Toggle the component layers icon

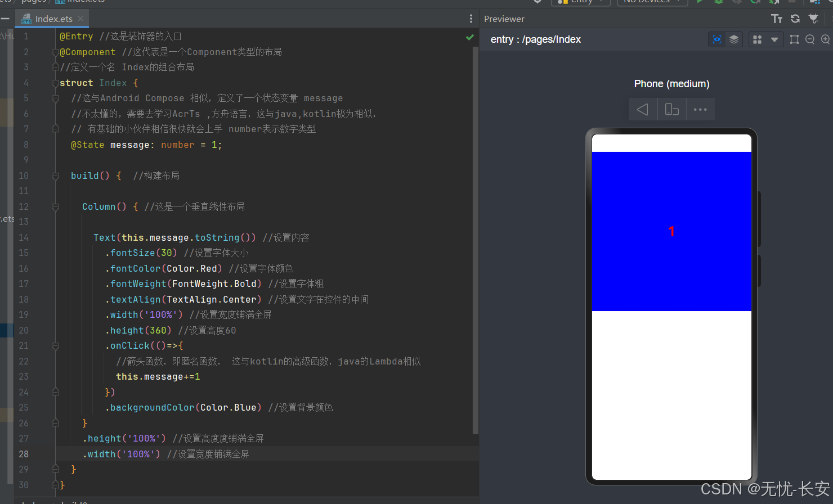coord(734,39)
